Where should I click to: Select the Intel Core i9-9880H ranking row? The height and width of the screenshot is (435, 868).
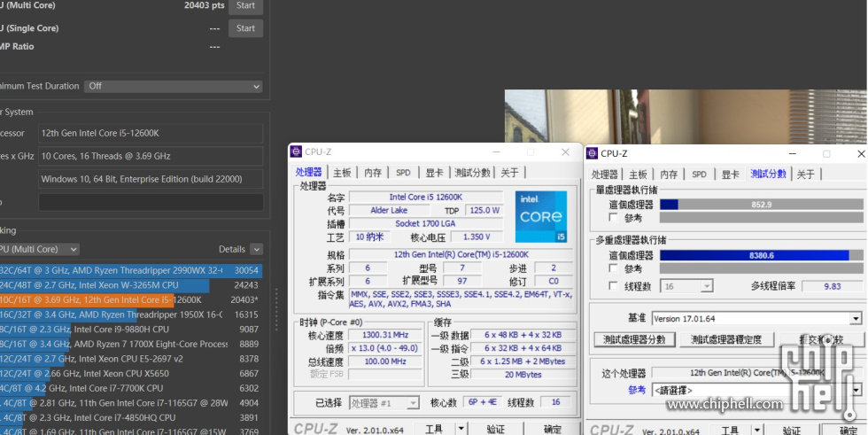tap(131, 330)
